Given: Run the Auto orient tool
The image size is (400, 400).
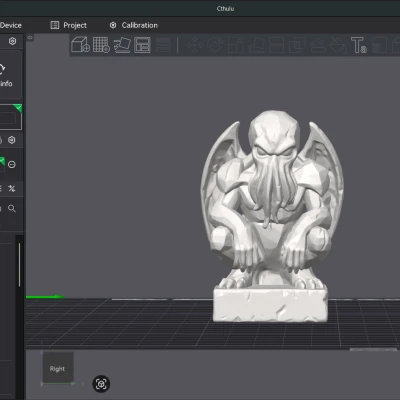Looking at the screenshot, I should [122, 45].
